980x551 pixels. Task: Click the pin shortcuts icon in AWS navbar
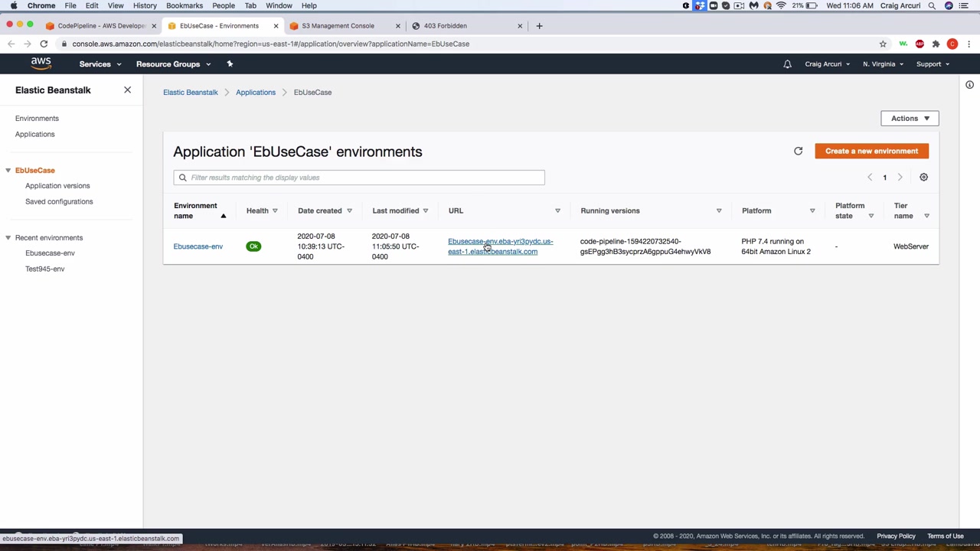coord(230,64)
